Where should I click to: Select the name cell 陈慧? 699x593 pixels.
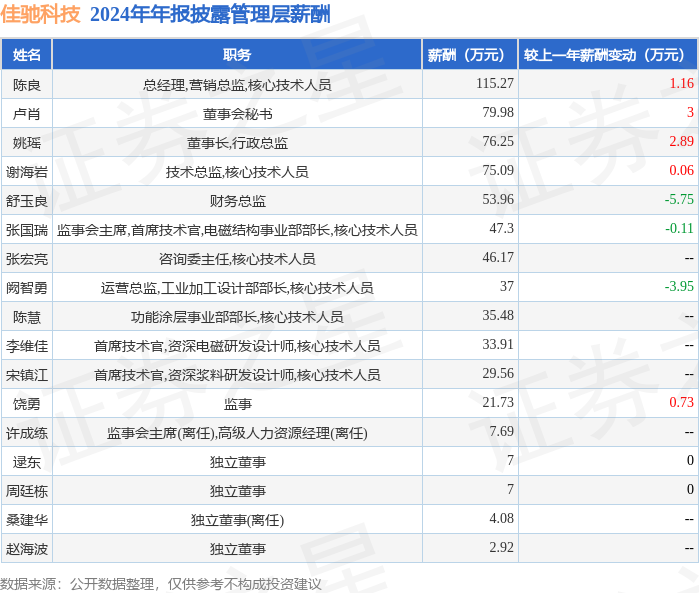(x=27, y=317)
